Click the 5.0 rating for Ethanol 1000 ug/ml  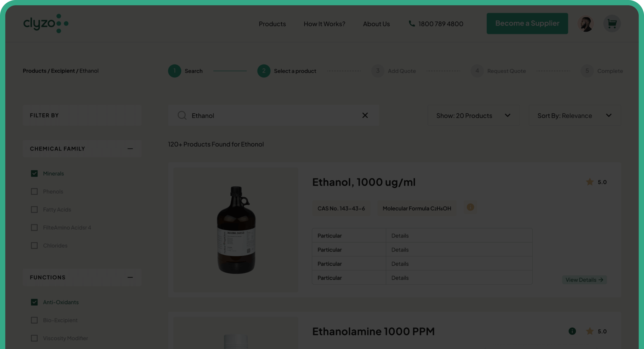602,182
